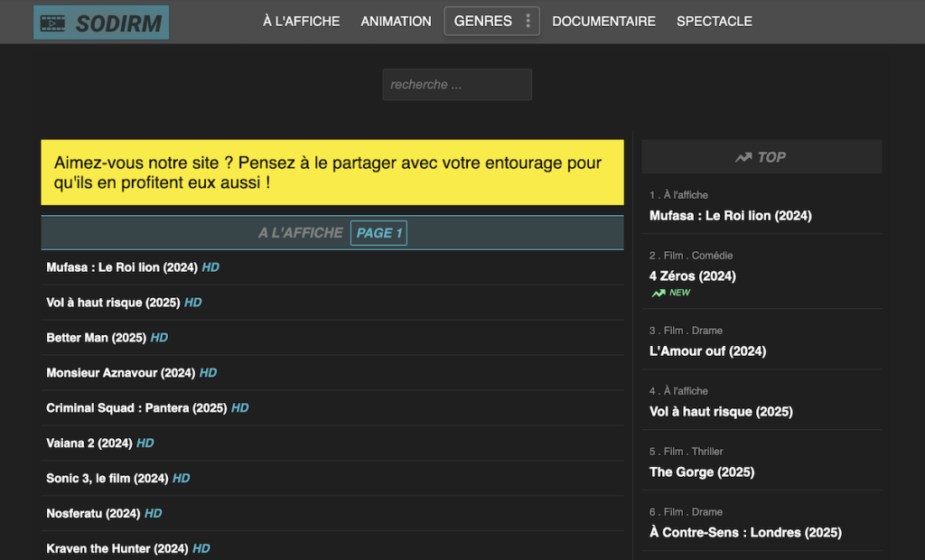Viewport: 925px width, 560px height.
Task: Switch to the DOCUMENTAIRE section
Action: click(603, 21)
